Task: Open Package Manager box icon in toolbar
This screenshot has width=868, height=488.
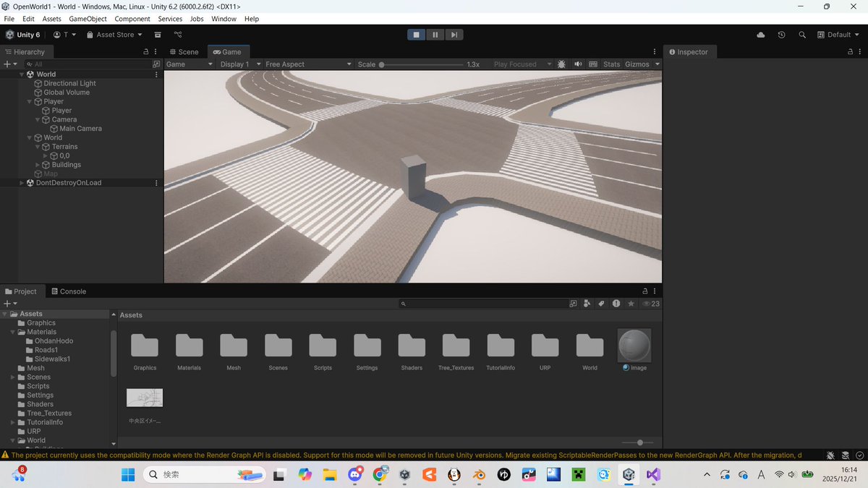Action: pyautogui.click(x=158, y=35)
